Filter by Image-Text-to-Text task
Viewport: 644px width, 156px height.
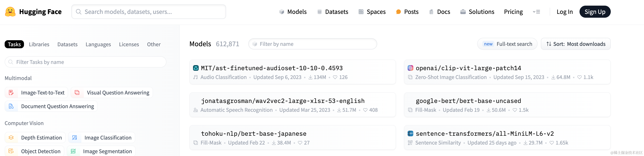click(36, 93)
